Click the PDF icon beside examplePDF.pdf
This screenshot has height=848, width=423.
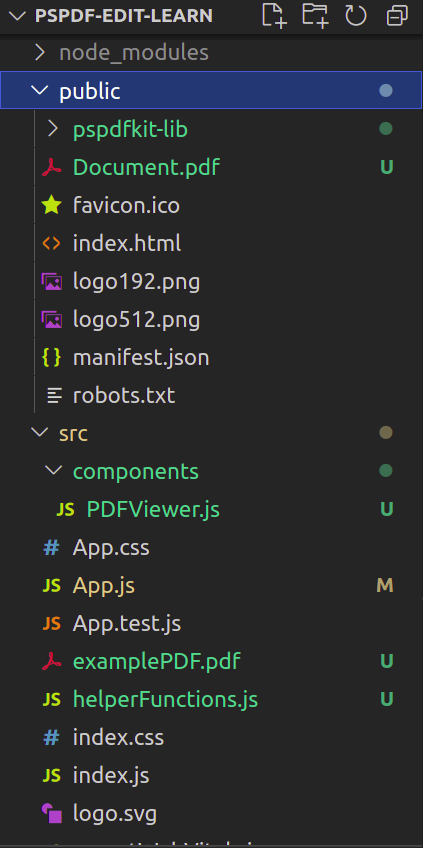pyautogui.click(x=51, y=661)
